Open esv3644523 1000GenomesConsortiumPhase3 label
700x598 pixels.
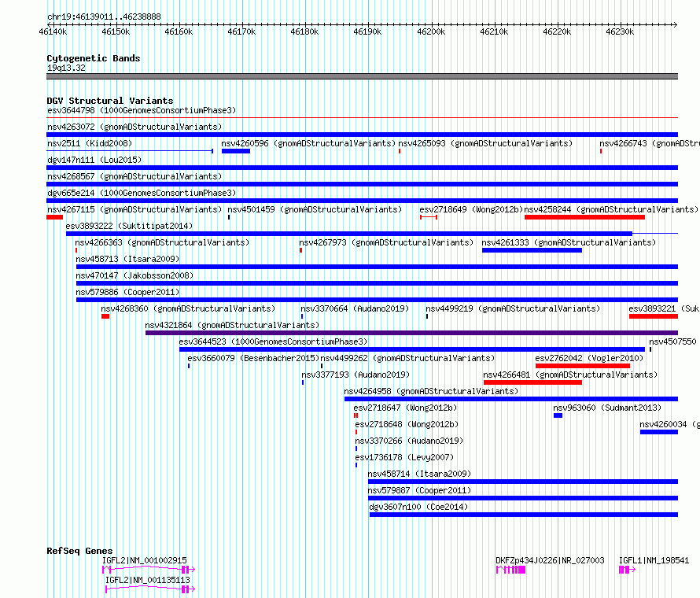point(273,341)
